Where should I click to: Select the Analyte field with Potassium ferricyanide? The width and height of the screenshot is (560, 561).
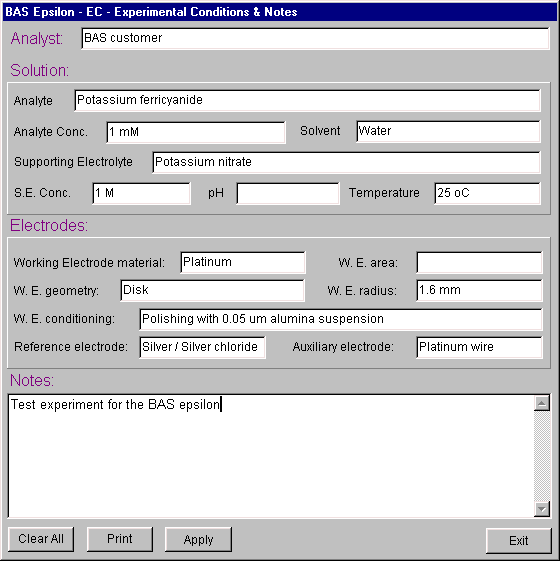[307, 100]
